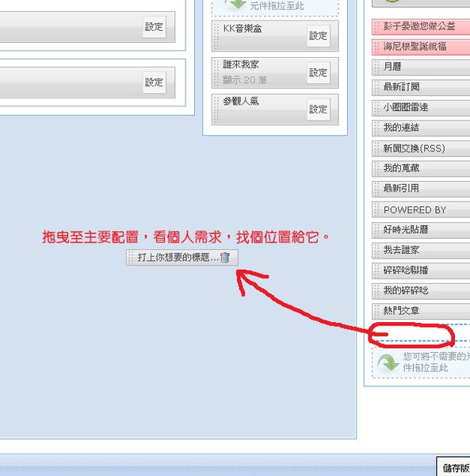Select the 好時光貼曆 widget
This screenshot has width=470, height=476.
(x=421, y=230)
